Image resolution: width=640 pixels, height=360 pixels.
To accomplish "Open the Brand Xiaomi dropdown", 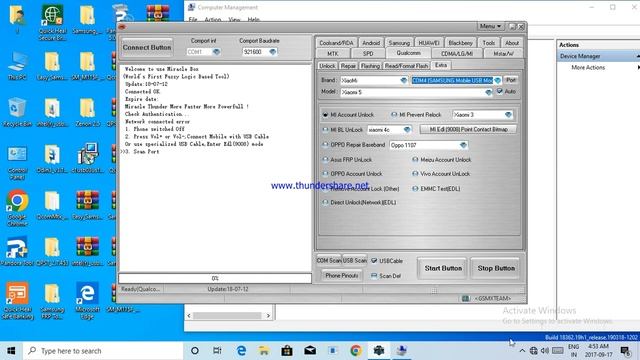I will [404, 80].
